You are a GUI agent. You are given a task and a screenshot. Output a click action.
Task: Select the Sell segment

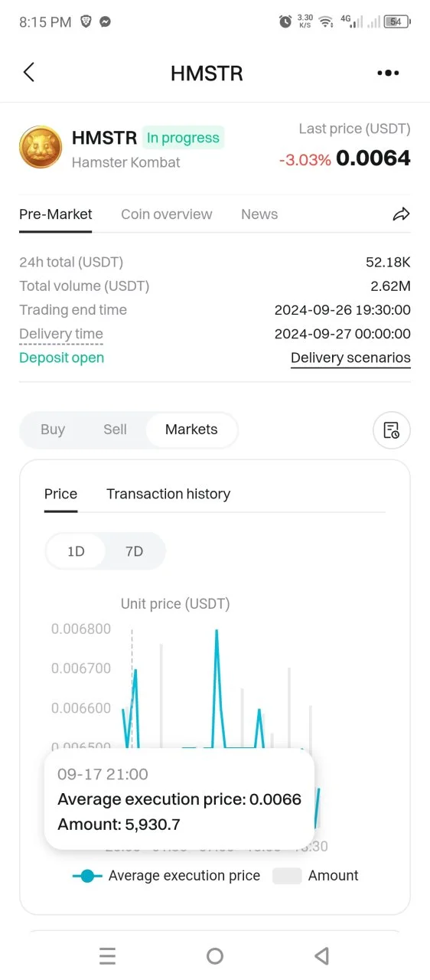(115, 430)
